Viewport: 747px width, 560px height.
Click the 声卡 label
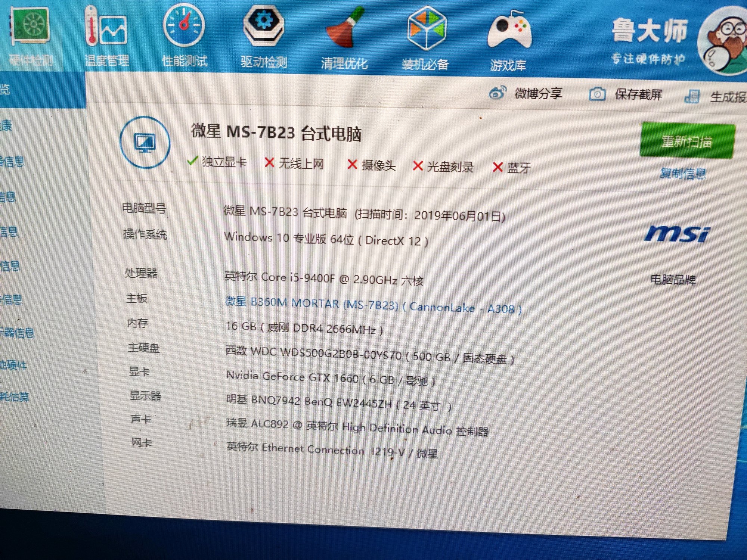click(141, 419)
